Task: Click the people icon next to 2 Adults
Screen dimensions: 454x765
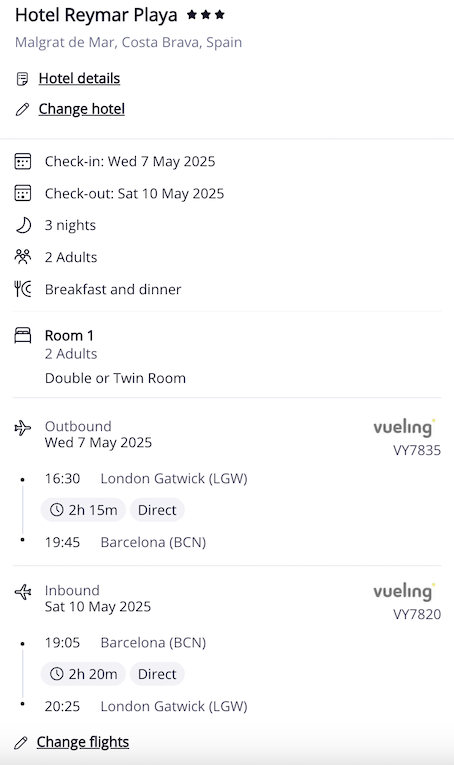Action: (23, 257)
